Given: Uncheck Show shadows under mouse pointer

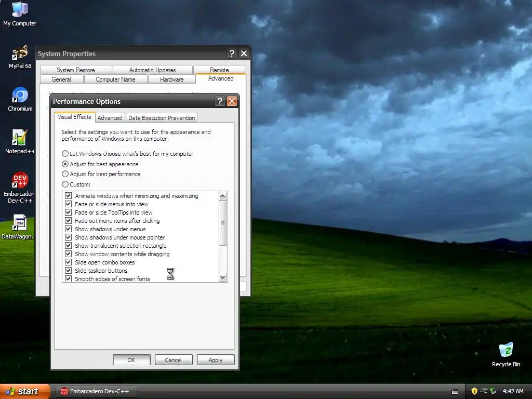Looking at the screenshot, I should (x=68, y=237).
